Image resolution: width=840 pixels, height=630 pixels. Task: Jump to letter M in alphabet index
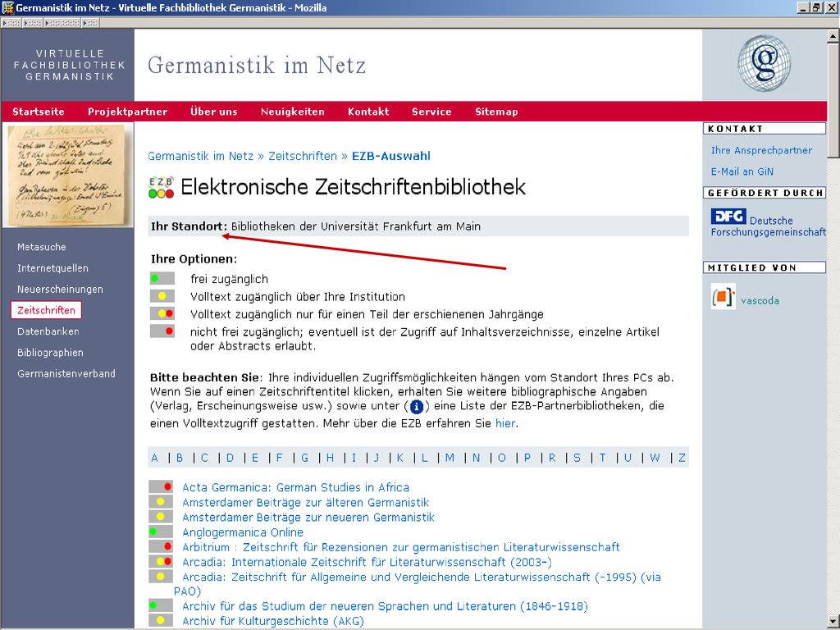450,458
